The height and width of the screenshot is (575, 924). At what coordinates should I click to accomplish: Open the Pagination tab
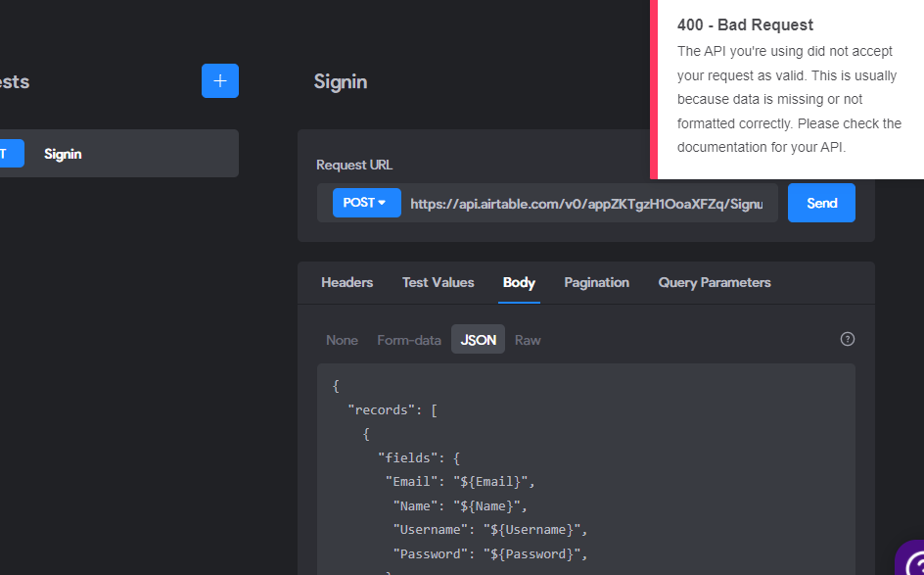pos(596,282)
